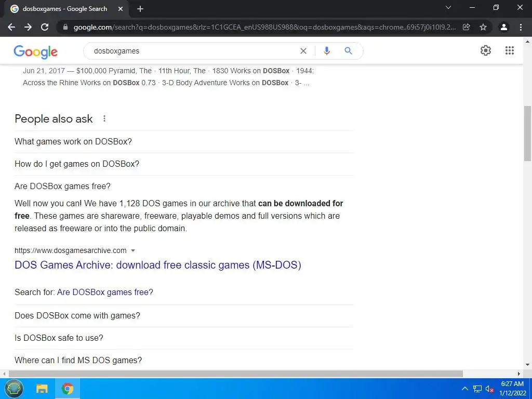Click 'People also ask' heading
This screenshot has height=399, width=532.
tap(54, 119)
